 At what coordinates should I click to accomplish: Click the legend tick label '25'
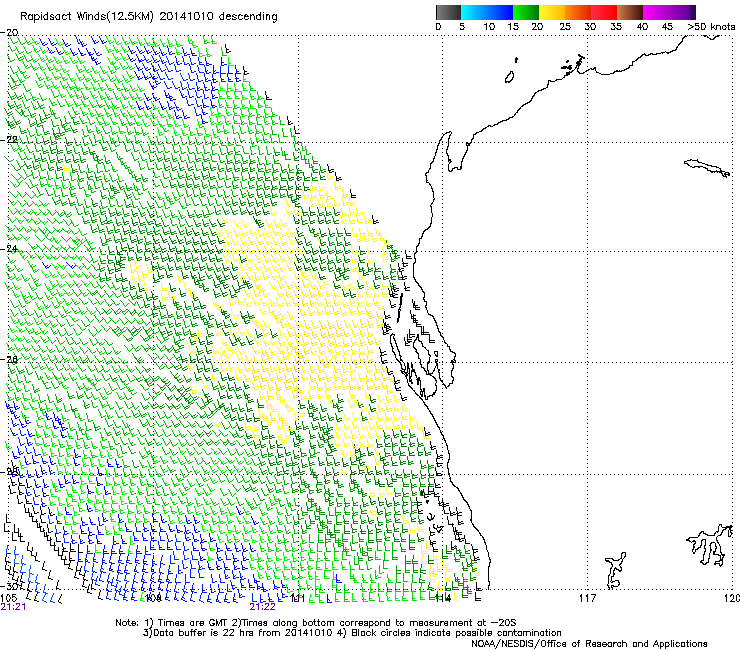click(x=564, y=27)
